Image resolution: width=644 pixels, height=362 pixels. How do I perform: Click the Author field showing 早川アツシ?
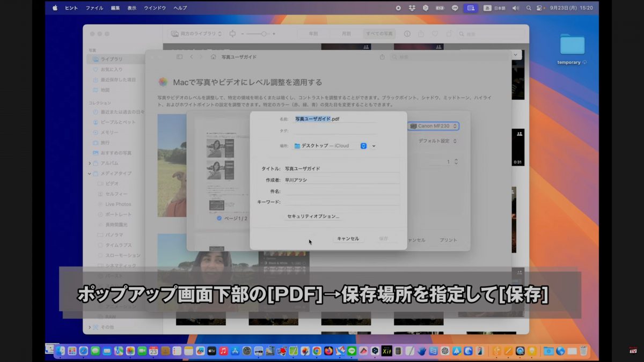pyautogui.click(x=341, y=180)
